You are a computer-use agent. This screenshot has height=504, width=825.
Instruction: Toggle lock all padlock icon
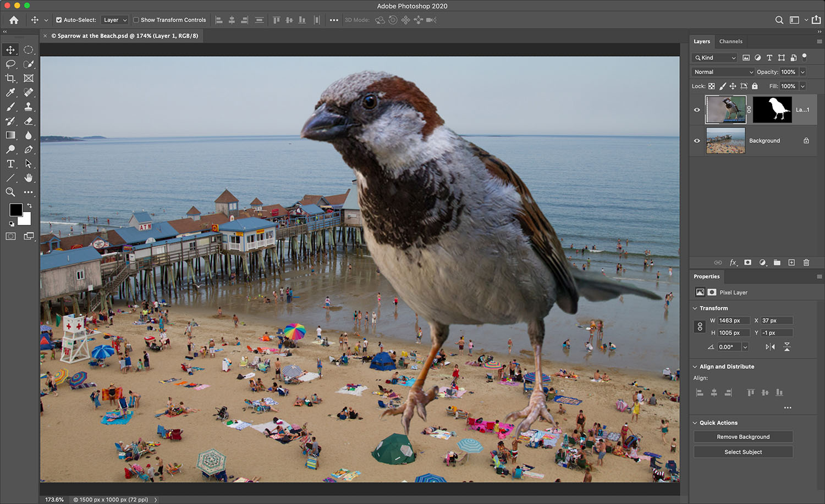(755, 86)
